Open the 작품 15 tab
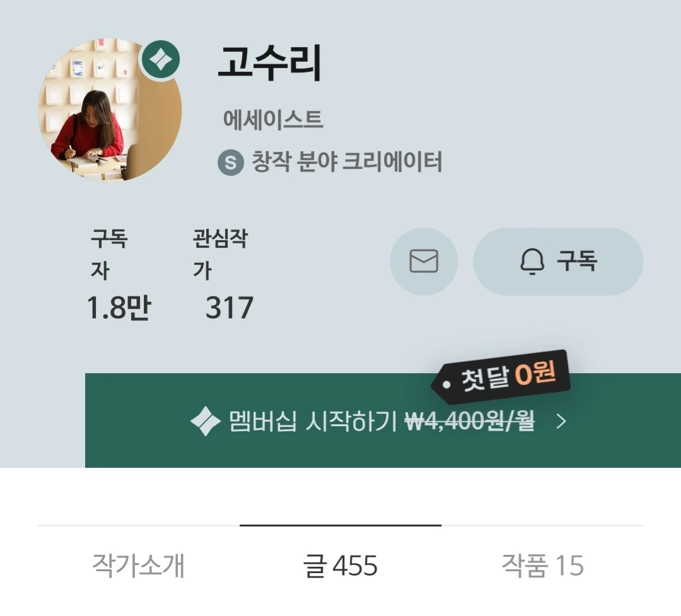 (x=542, y=566)
